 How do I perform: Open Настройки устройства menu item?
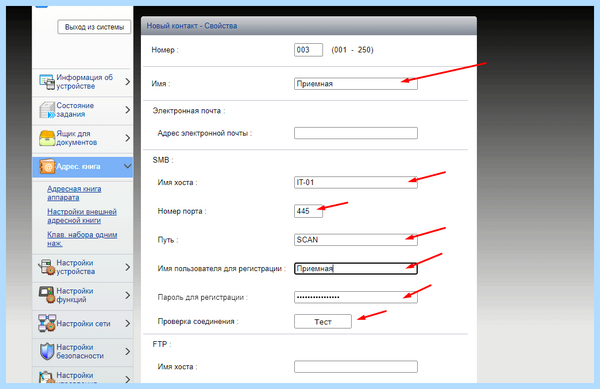[x=83, y=267]
